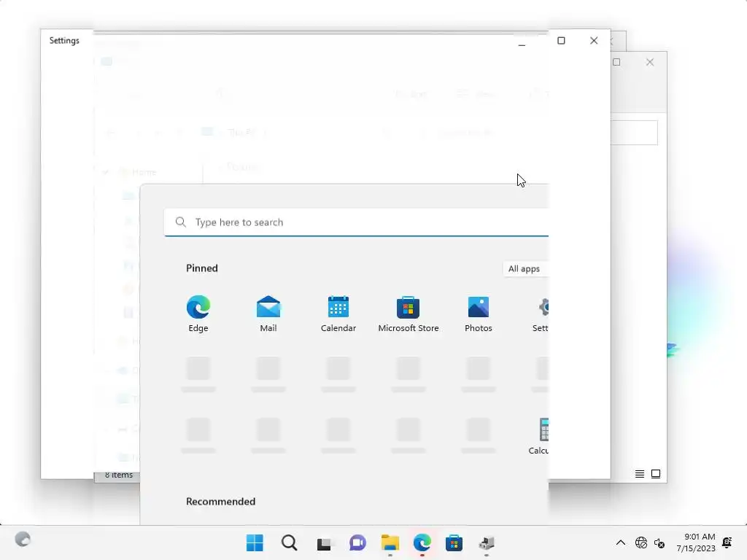Open the Mail pinned app

pyautogui.click(x=268, y=314)
